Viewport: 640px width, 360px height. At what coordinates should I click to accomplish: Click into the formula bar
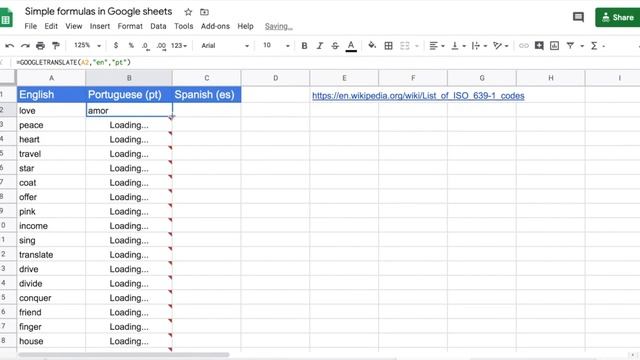coord(327,62)
